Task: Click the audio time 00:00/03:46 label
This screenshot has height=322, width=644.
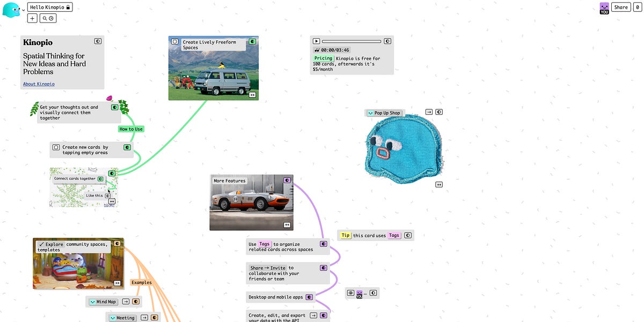Action: [x=332, y=50]
